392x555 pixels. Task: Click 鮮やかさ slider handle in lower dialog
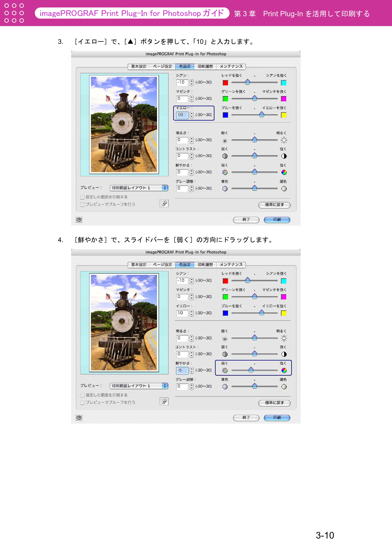click(x=251, y=370)
